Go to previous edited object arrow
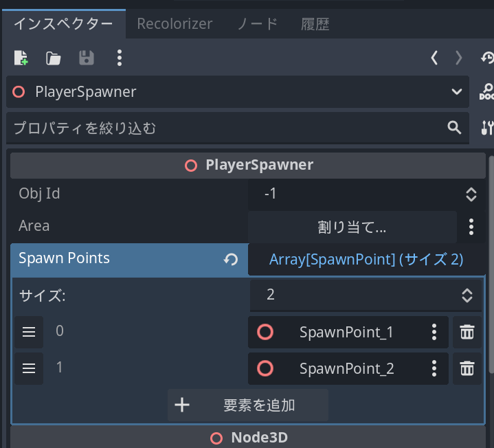The width and height of the screenshot is (494, 448). coord(434,58)
